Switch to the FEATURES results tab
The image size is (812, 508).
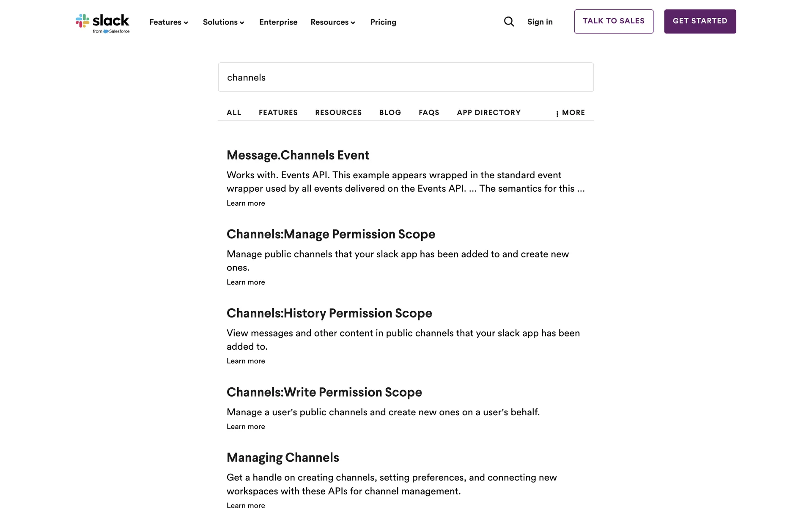[x=278, y=113]
